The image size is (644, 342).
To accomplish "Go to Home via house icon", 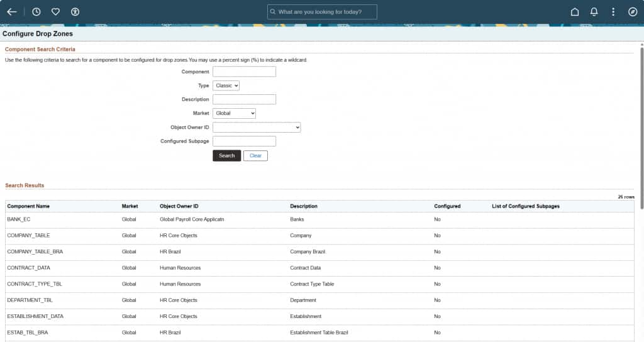I will coord(575,12).
